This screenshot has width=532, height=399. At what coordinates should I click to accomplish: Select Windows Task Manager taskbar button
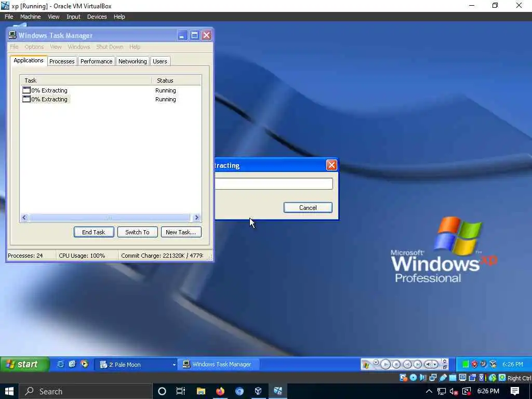point(219,364)
